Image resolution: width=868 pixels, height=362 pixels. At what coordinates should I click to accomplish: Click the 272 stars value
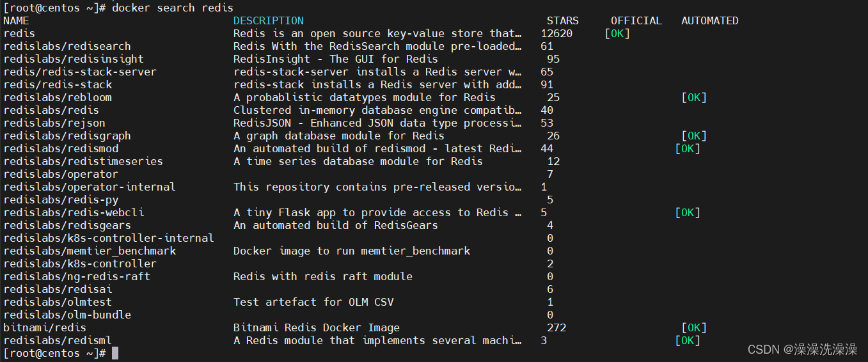tap(556, 327)
